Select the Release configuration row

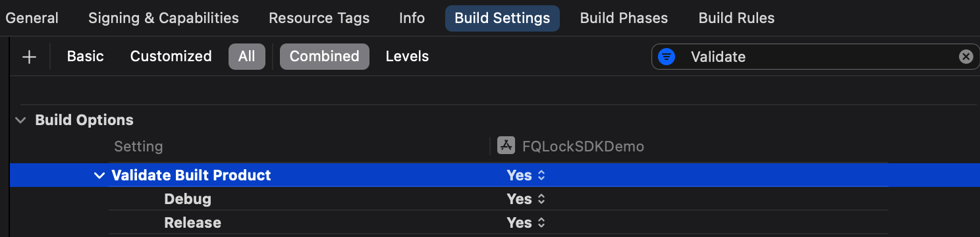pos(498,223)
